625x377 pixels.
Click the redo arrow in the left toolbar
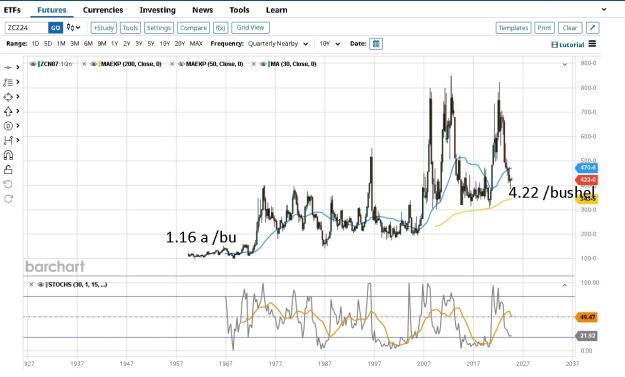click(x=8, y=198)
